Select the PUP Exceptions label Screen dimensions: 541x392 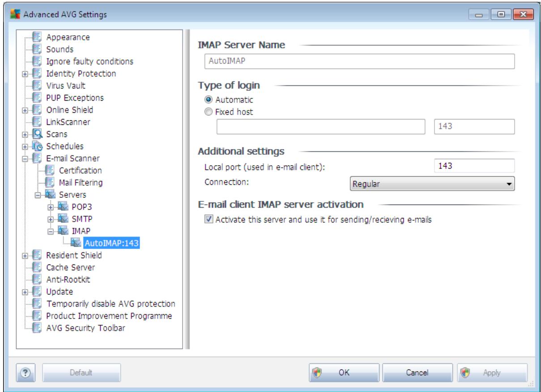[x=75, y=98]
